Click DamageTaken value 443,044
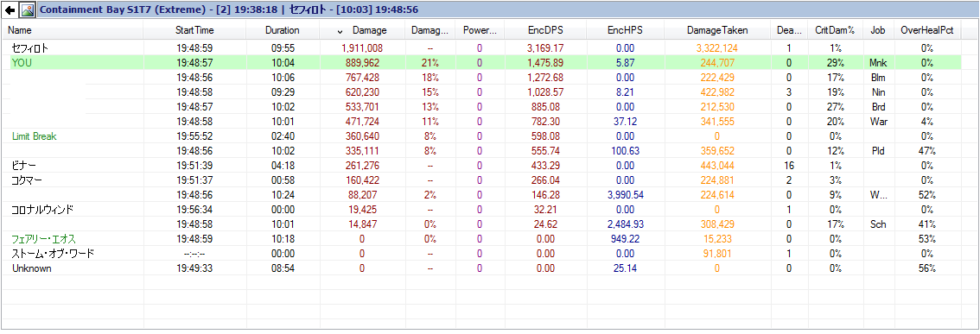Screen dimensions: 980x334 click(717, 166)
